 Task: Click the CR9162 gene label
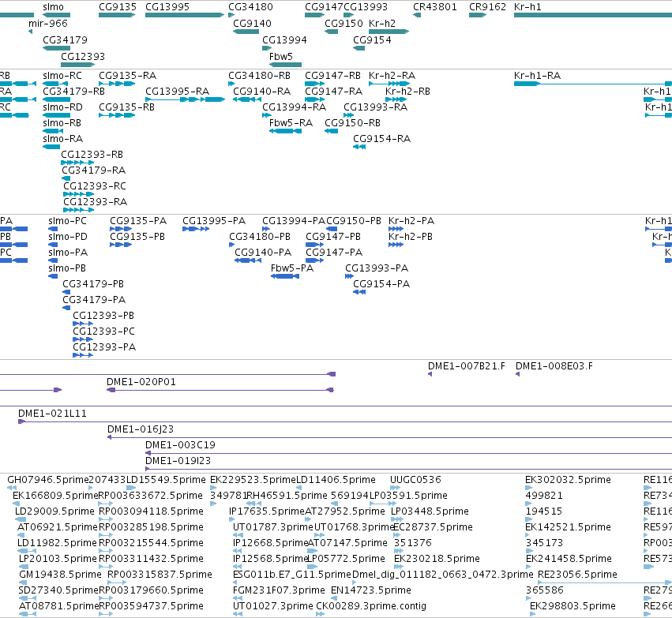(487, 7)
